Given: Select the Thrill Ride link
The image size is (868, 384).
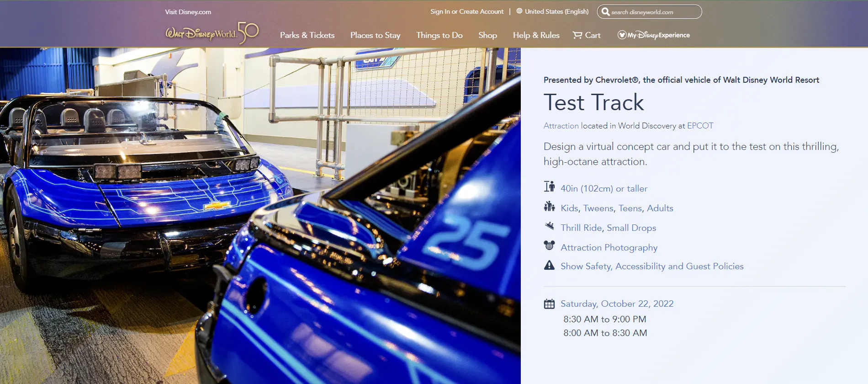Looking at the screenshot, I should (x=581, y=228).
